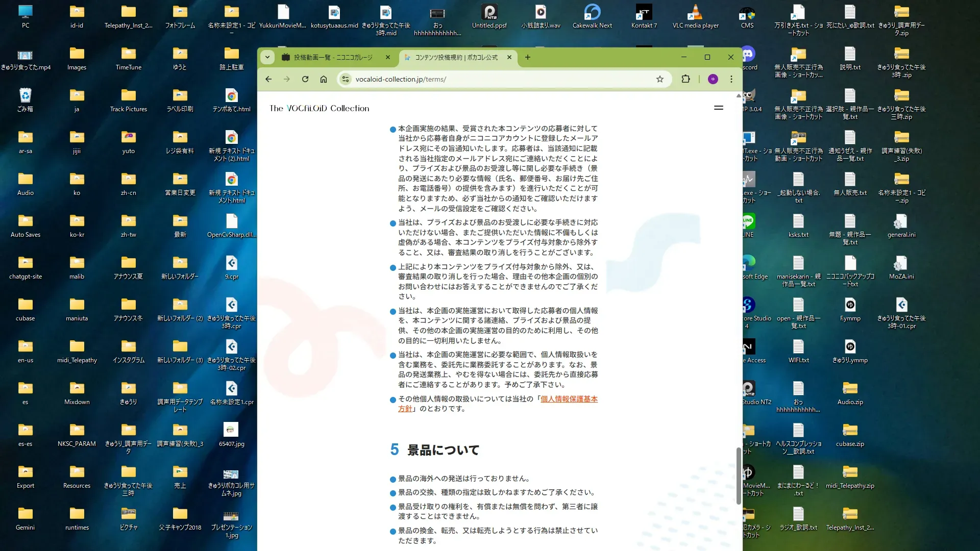Open the 個人情報保護基本方針 link

click(569, 399)
